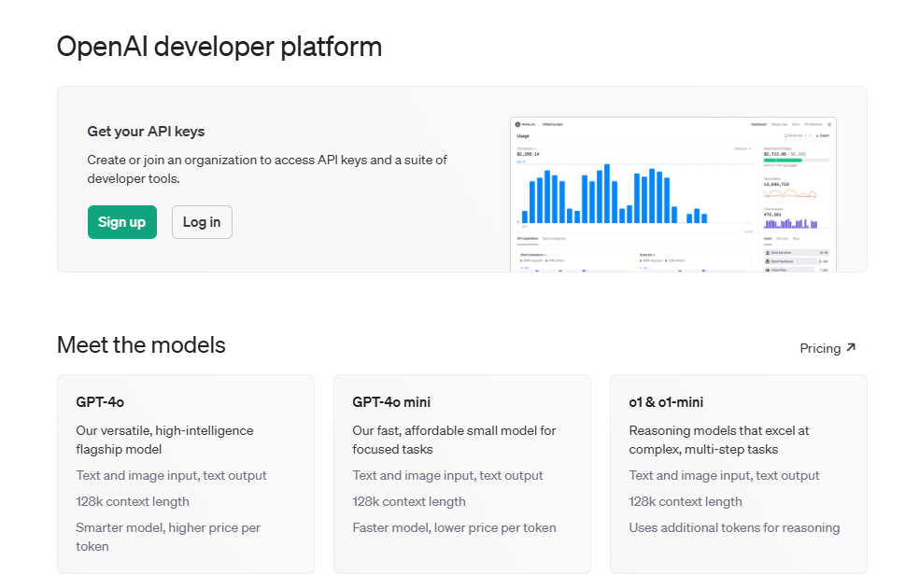Select the GPT-4o model card
Screen dimensions: 905x588
[185, 473]
